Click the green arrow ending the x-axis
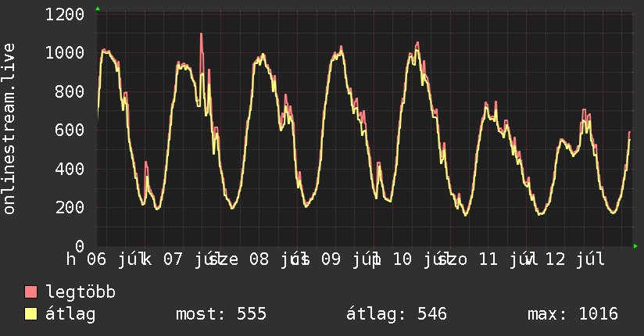644x336 pixels. click(635, 246)
